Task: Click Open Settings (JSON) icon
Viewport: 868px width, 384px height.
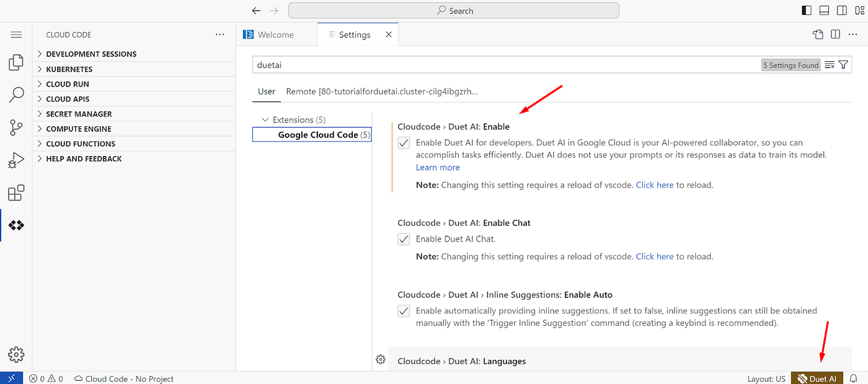Action: (x=818, y=35)
